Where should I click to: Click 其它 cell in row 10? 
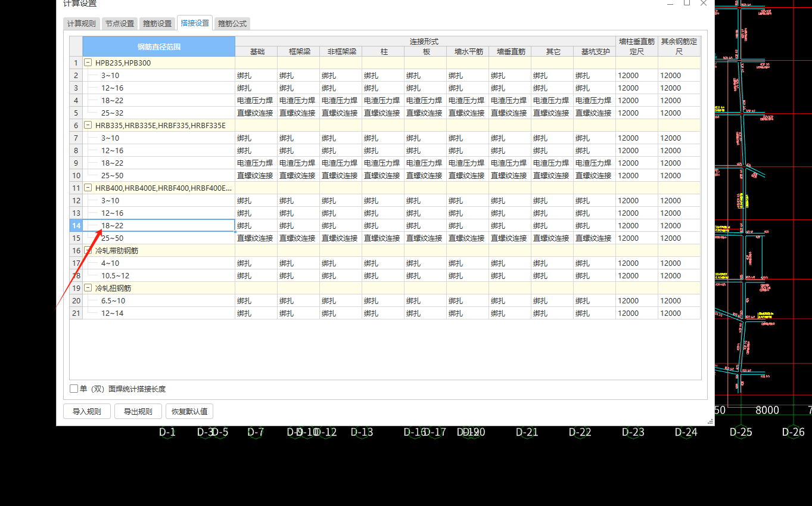552,175
